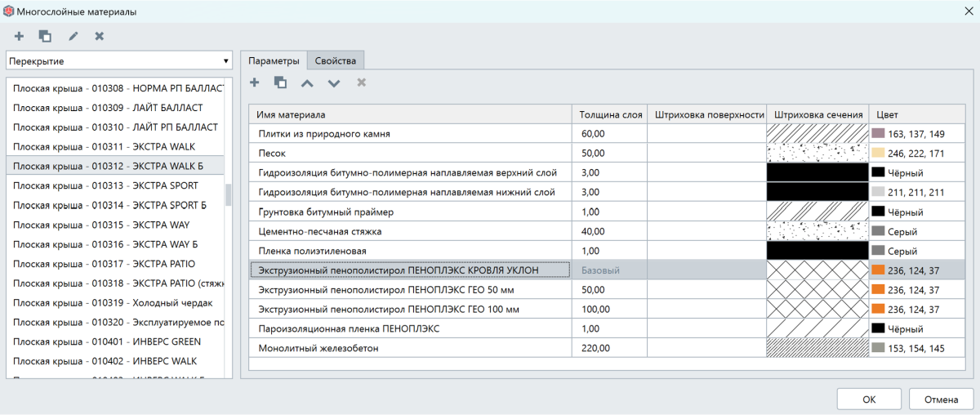Click the color swatch of the Песок layer
Screen dimensions: 980x415
click(879, 153)
